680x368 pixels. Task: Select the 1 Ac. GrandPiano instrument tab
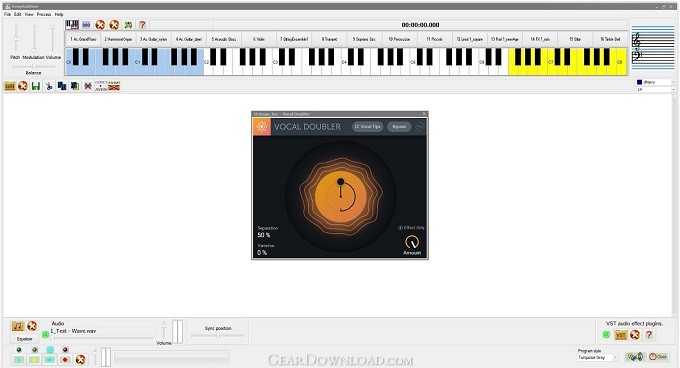[x=83, y=39]
